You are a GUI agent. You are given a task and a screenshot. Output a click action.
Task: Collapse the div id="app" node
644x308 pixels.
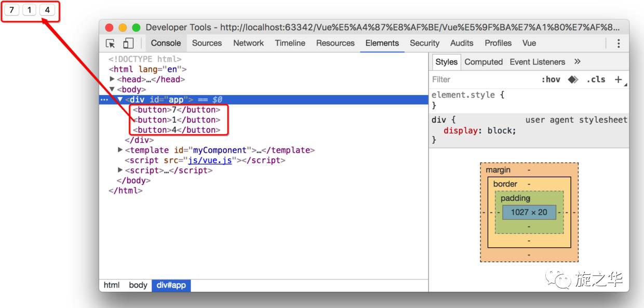120,99
